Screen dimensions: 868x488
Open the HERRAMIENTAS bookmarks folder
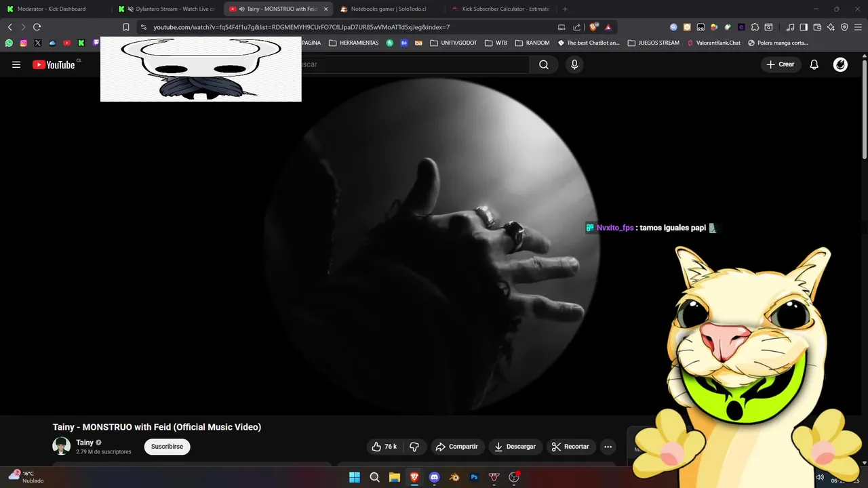(353, 43)
